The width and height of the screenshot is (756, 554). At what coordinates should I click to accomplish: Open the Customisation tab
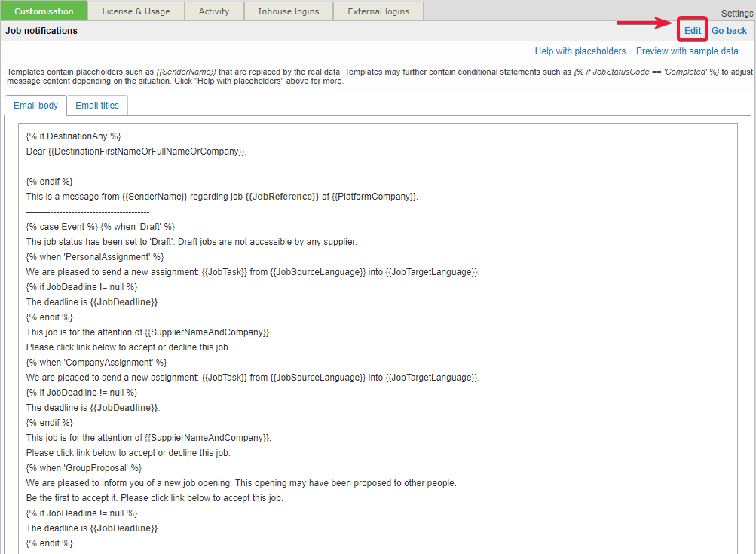tap(44, 11)
